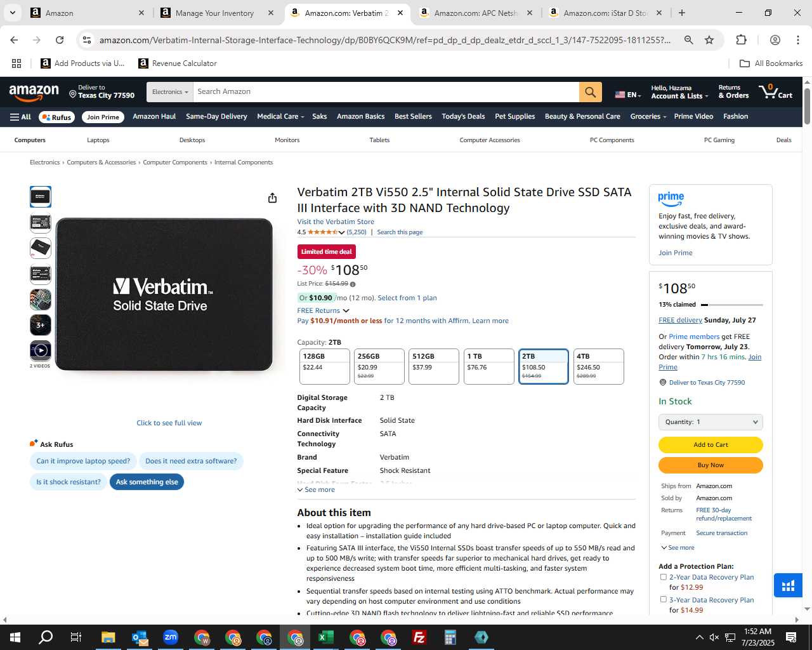
Task: Reload the page with refresh icon
Action: coord(60,40)
